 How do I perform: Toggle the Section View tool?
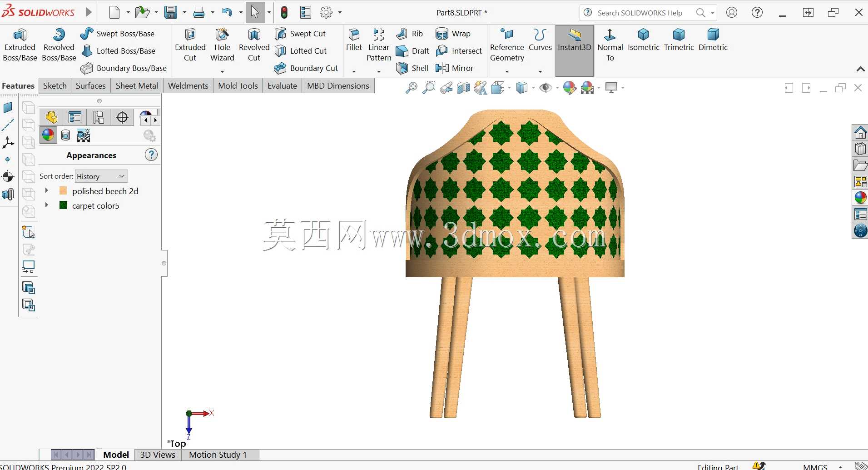pyautogui.click(x=463, y=88)
